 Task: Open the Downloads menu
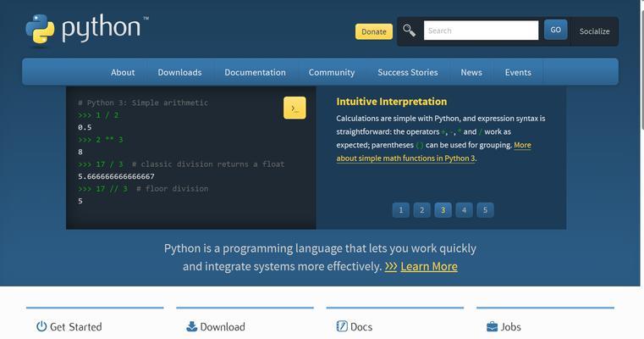(x=180, y=72)
